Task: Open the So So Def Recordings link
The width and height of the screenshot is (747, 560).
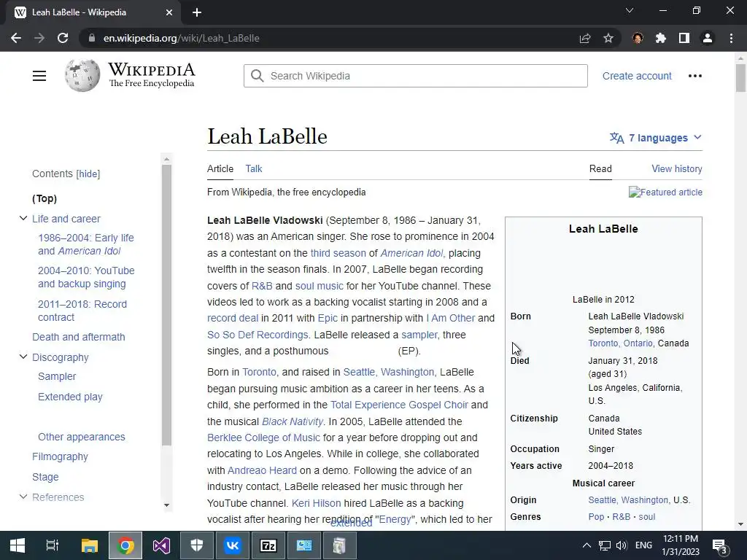Action: [258, 335]
